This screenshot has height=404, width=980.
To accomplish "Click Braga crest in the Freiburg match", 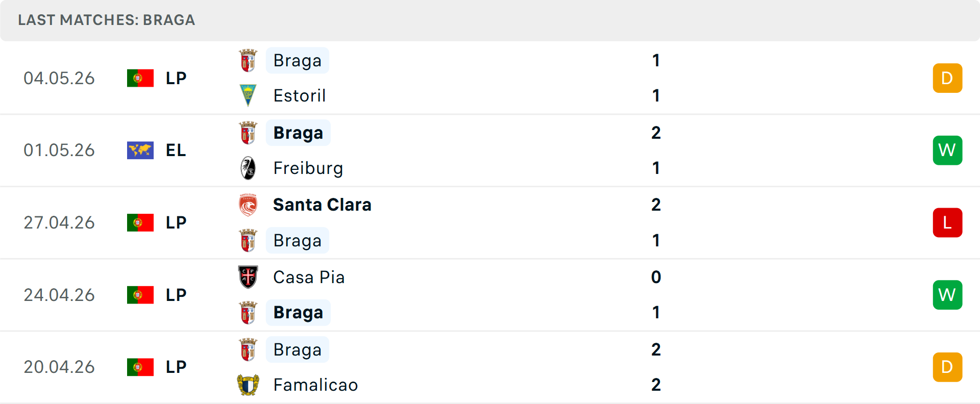I will (x=248, y=133).
